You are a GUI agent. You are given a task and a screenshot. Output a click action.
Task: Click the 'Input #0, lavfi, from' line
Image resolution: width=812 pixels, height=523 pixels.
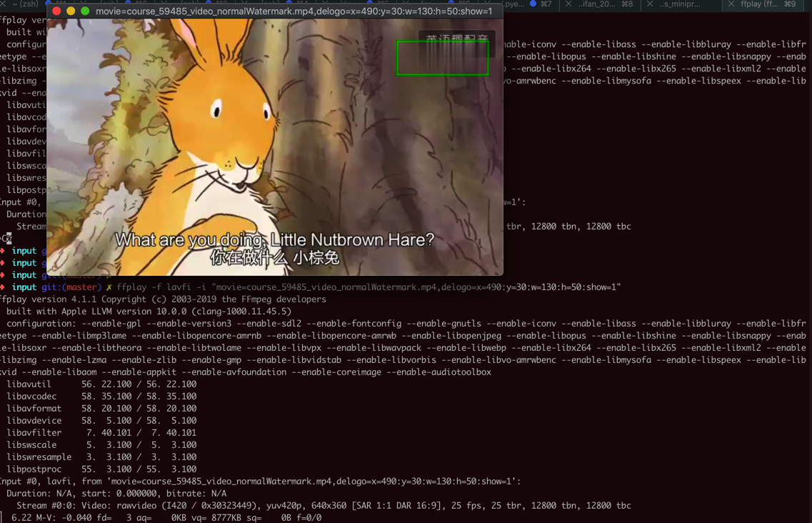pos(260,482)
